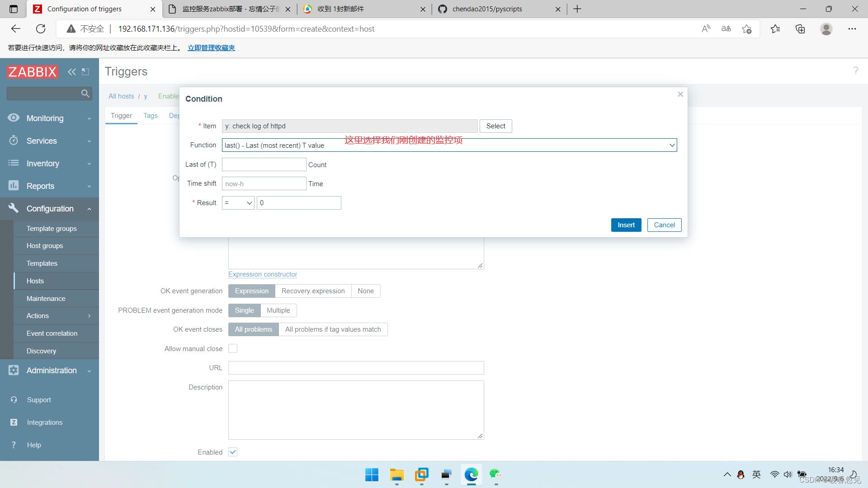This screenshot has height=488, width=868.
Task: Enable the Allow manual close checkbox
Action: (232, 348)
